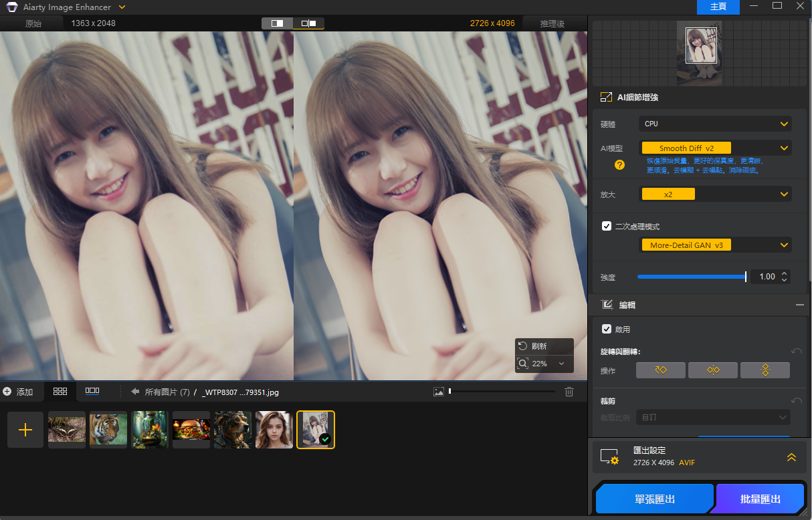This screenshot has width=812, height=520.
Task: Expand the 匯出設定 panel chevrons
Action: click(791, 457)
